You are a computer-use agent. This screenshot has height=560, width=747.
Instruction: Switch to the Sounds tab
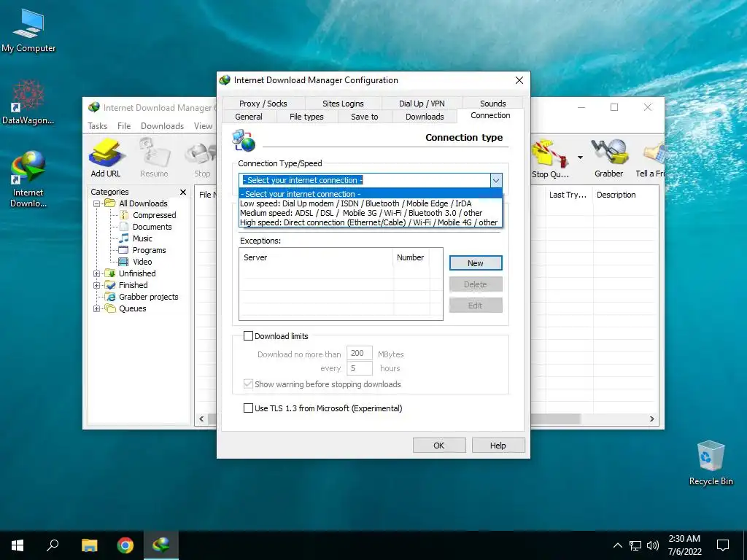click(x=492, y=104)
